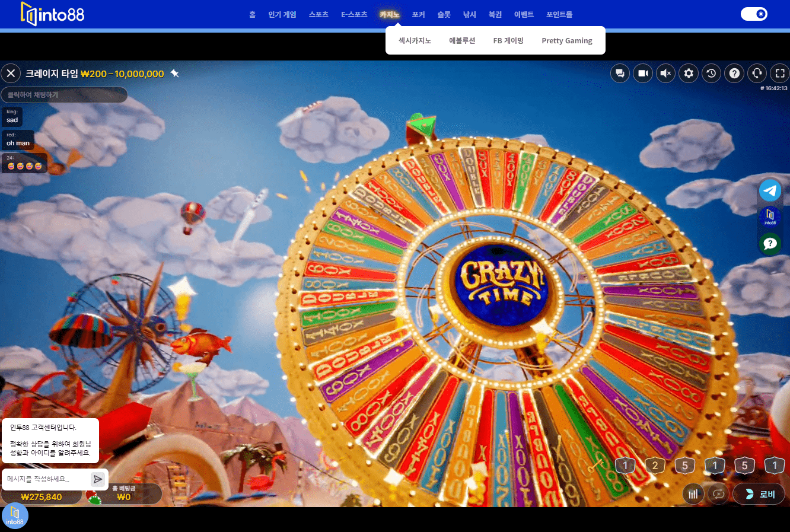790x532 pixels.
Task: Close the Crazy Time game with the X
Action: [x=11, y=74]
